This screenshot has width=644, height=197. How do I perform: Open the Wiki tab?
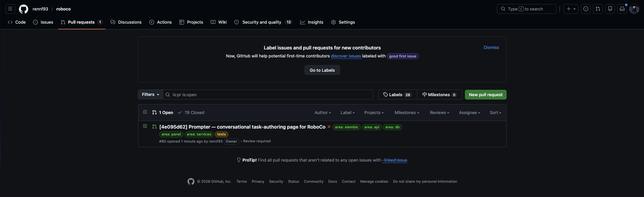(219, 22)
